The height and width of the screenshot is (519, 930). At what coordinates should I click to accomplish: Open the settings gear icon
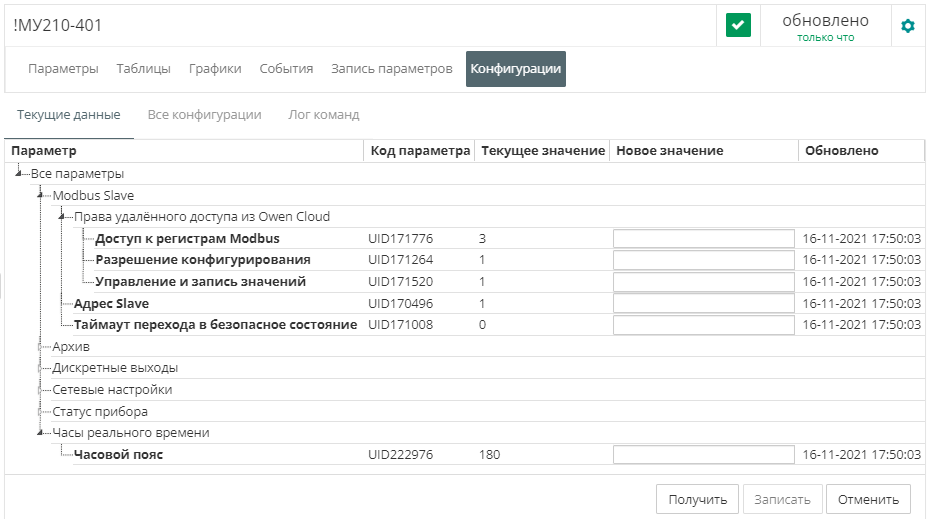coord(908,26)
